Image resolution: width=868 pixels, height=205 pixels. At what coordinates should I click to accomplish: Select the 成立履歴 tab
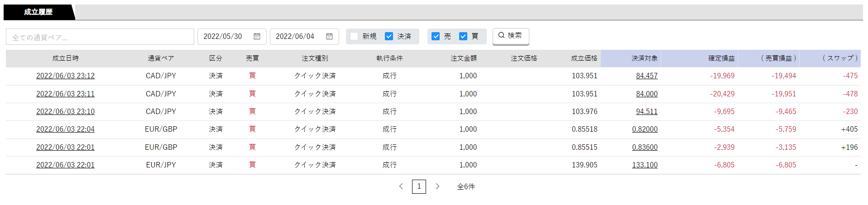[38, 12]
